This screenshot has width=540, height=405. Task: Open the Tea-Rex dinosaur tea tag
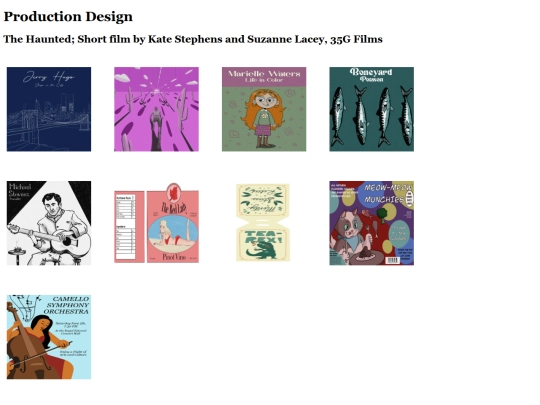click(263, 222)
